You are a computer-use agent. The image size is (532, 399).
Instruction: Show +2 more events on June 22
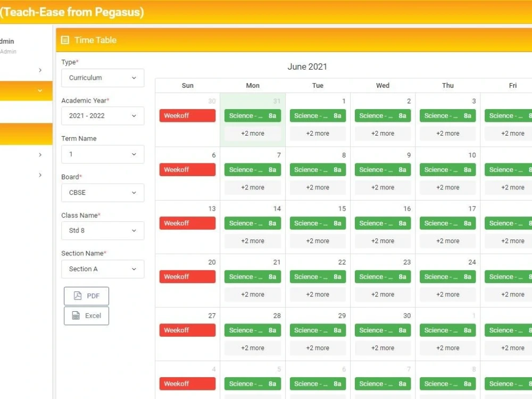tap(318, 295)
